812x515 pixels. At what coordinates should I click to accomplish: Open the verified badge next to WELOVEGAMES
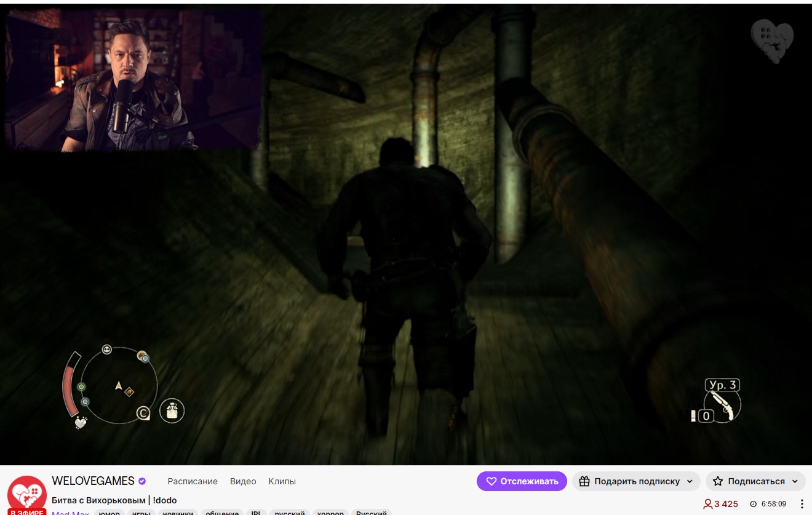(x=142, y=481)
